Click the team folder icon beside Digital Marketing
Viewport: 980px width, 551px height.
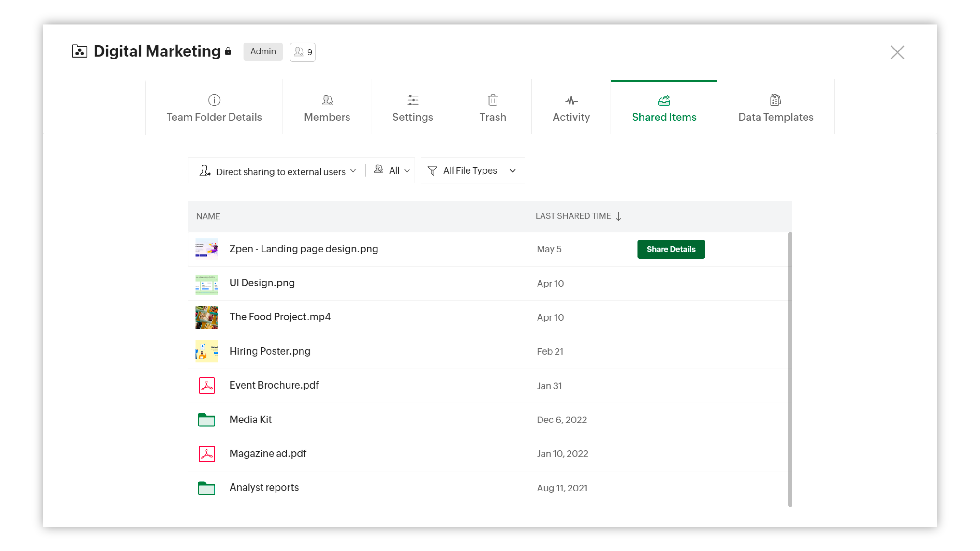point(79,51)
